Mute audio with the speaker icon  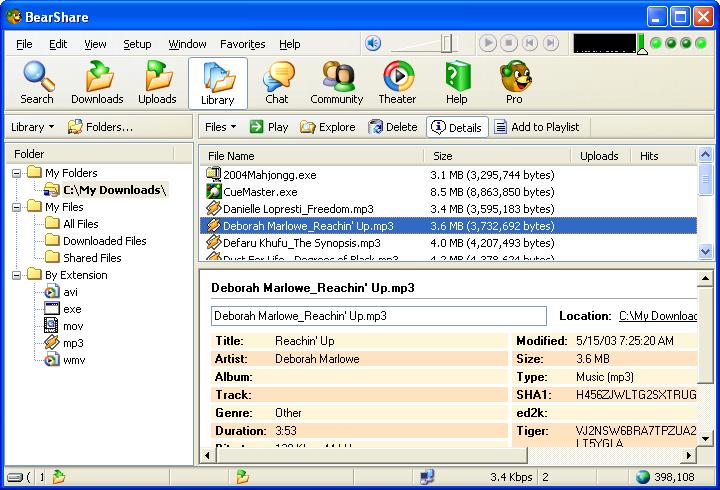373,44
